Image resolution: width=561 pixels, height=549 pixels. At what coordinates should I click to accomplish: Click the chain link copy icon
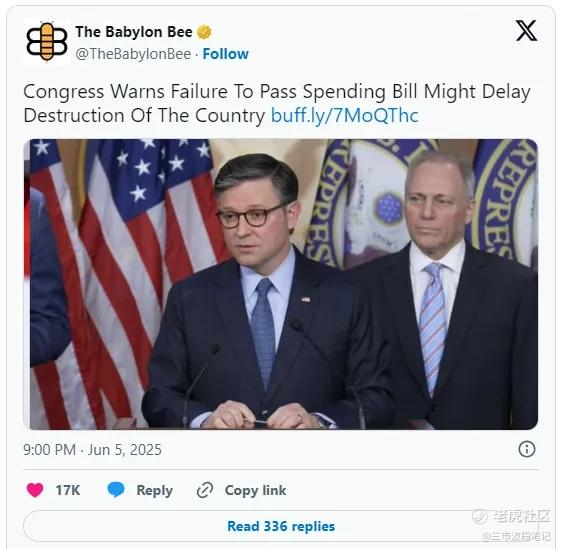205,490
